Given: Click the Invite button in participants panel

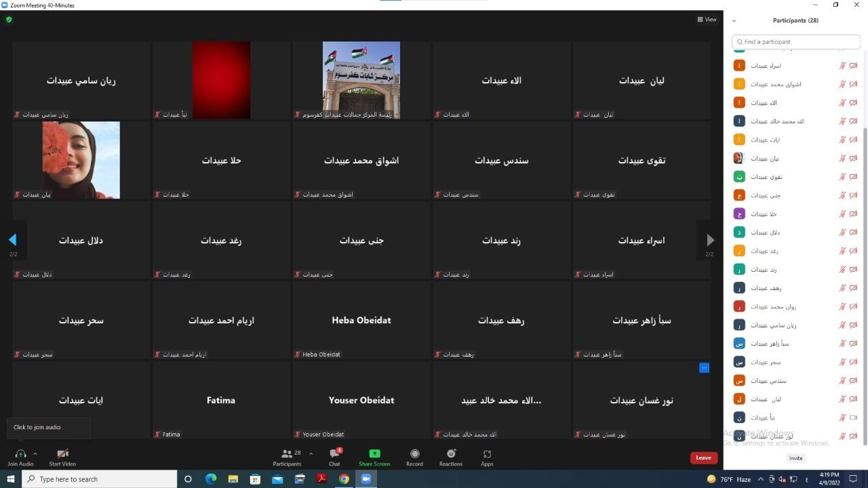Looking at the screenshot, I should click(x=795, y=458).
